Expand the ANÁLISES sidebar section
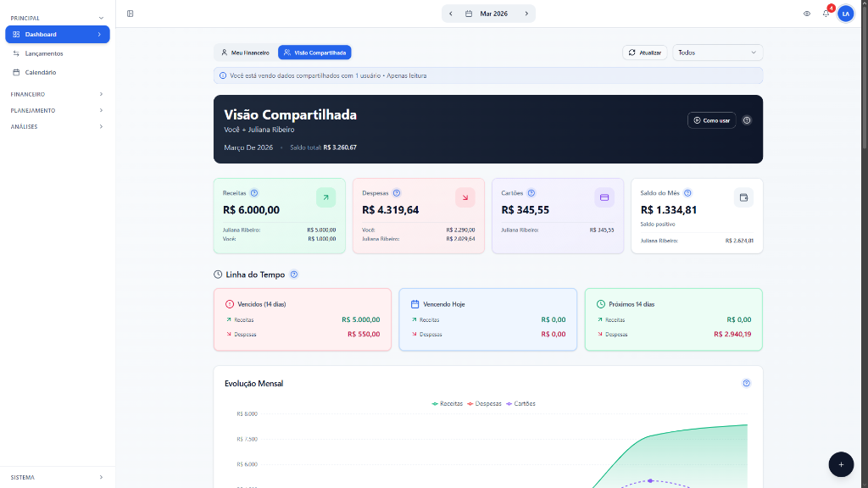 click(x=58, y=127)
